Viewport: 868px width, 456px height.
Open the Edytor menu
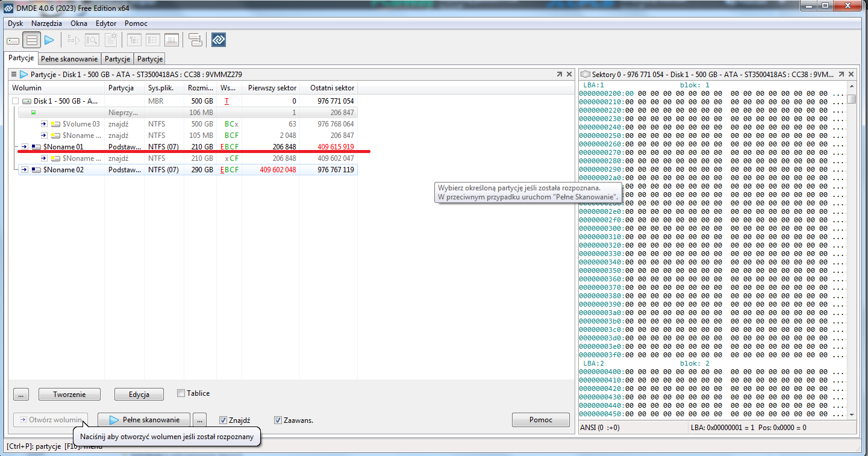(x=106, y=23)
